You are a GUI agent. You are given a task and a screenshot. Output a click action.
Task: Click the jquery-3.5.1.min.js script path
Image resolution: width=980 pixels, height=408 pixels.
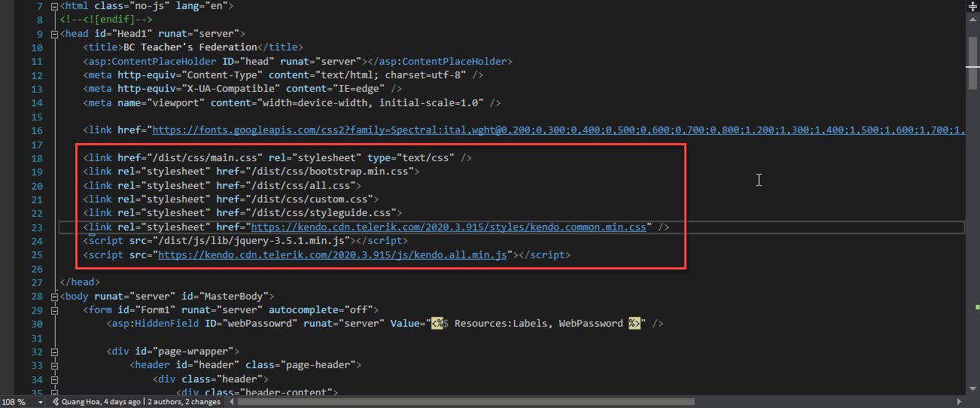tap(253, 241)
